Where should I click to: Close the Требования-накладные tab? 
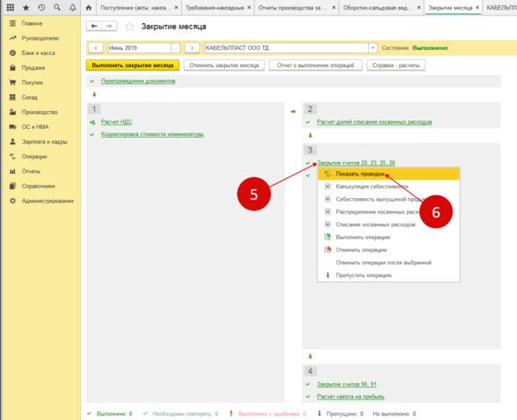[249, 8]
